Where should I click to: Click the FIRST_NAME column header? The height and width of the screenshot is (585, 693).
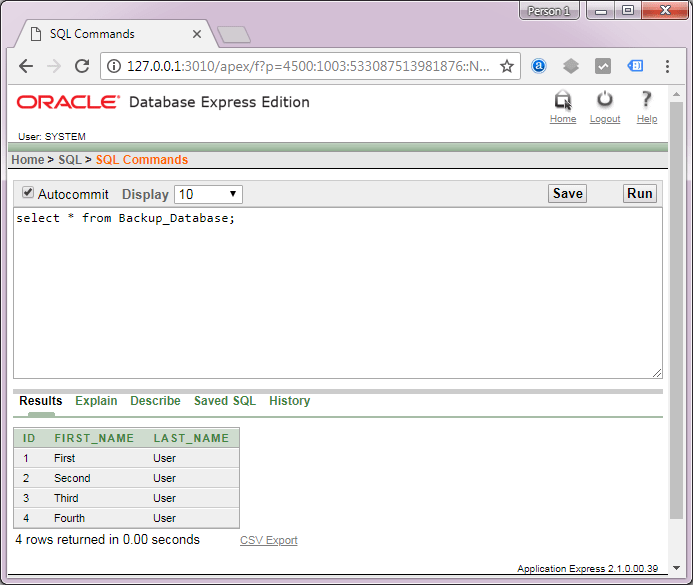94,438
